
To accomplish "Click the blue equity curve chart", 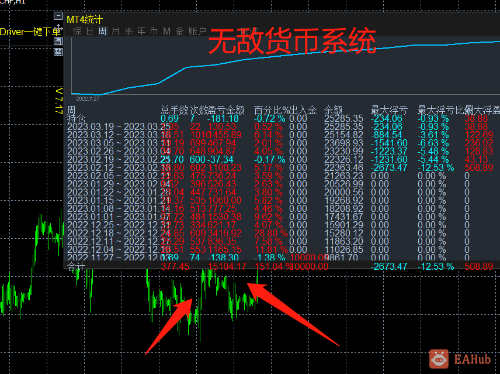I will [x=285, y=66].
